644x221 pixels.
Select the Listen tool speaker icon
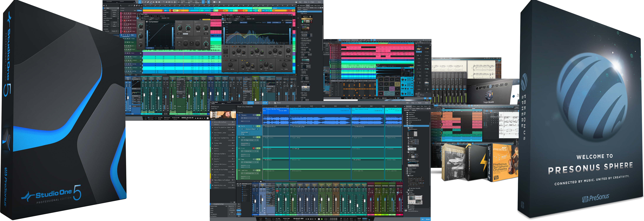click(x=159, y=2)
